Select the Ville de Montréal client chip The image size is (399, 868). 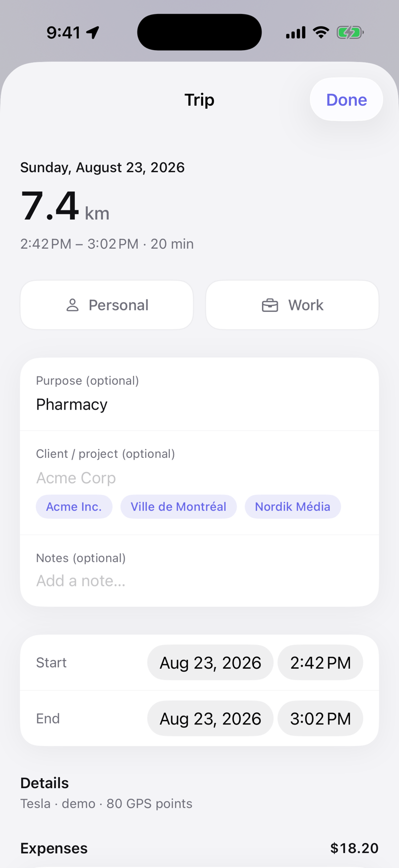[x=179, y=506]
